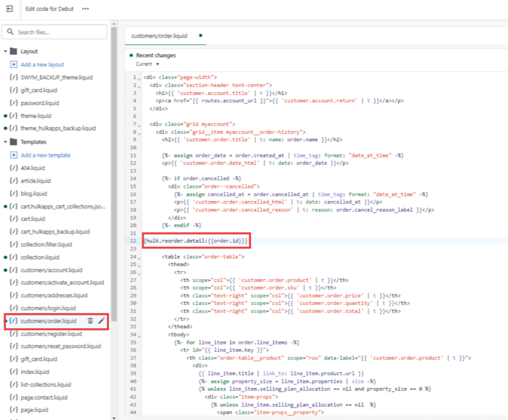Open customers/addresses.liquid template

[x=54, y=295]
